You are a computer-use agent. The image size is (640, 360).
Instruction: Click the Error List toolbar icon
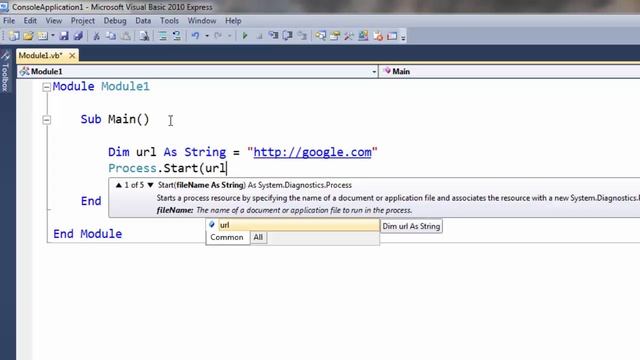[378, 36]
